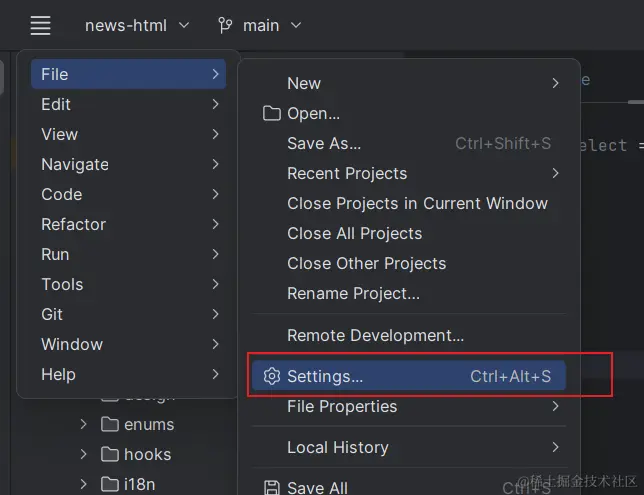Open the Edit menu
644x495 pixels.
click(x=56, y=104)
